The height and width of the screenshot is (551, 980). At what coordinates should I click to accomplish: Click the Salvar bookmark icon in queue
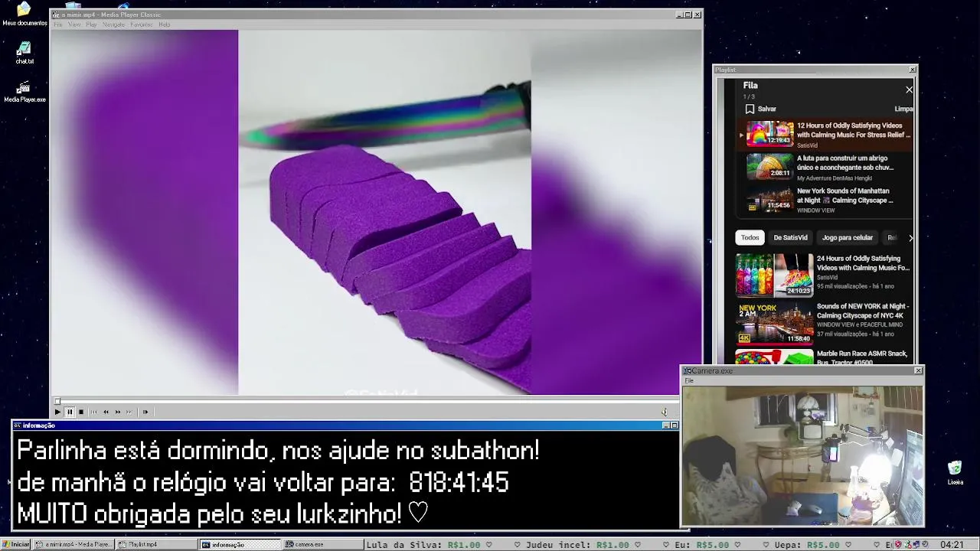(750, 109)
